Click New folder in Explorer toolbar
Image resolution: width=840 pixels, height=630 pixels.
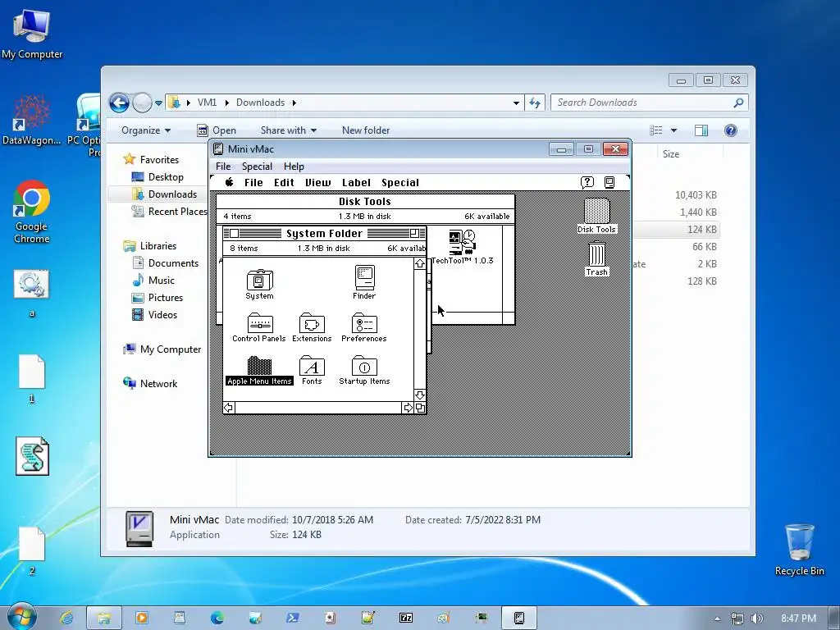click(x=366, y=130)
